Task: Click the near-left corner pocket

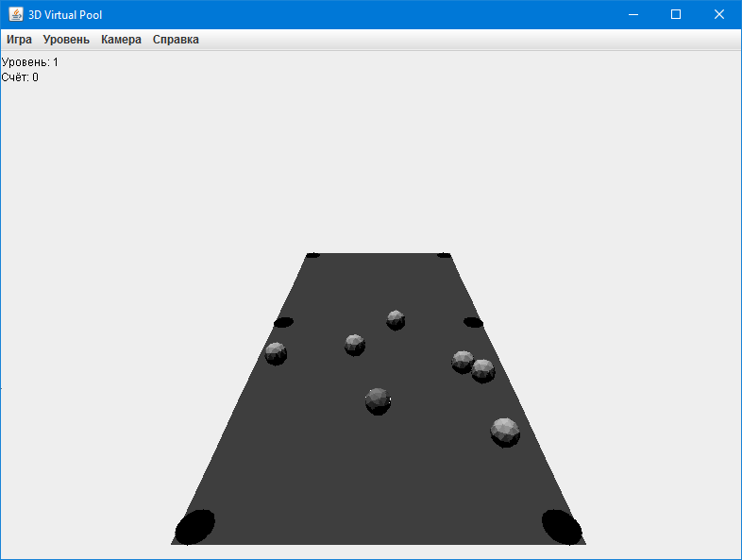Action: coord(195,527)
